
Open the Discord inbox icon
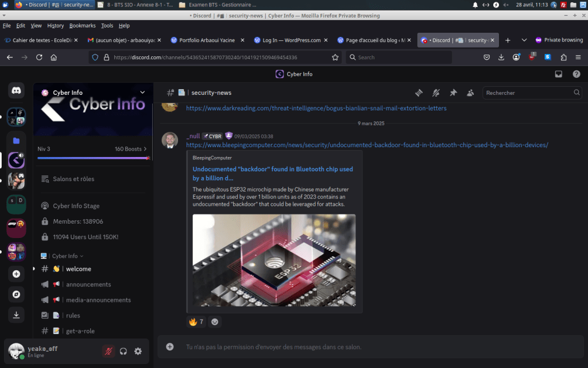(x=558, y=74)
